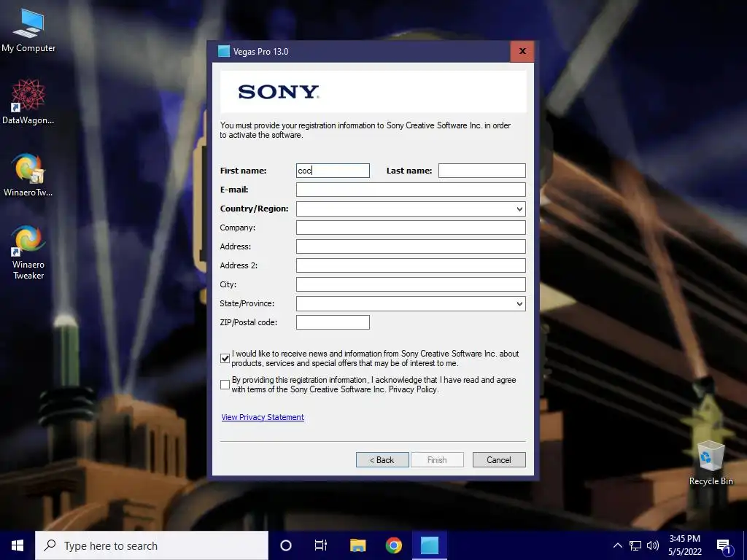Expand the State/Province dropdown

coord(519,303)
